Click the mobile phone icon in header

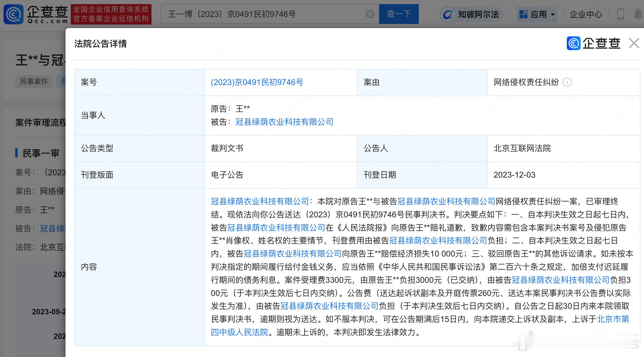point(620,14)
